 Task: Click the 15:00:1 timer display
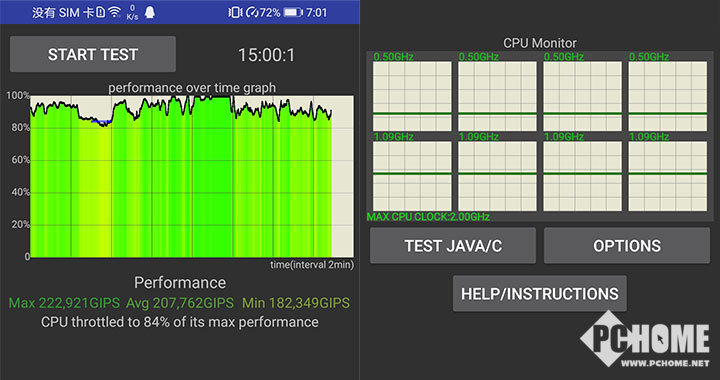click(266, 55)
